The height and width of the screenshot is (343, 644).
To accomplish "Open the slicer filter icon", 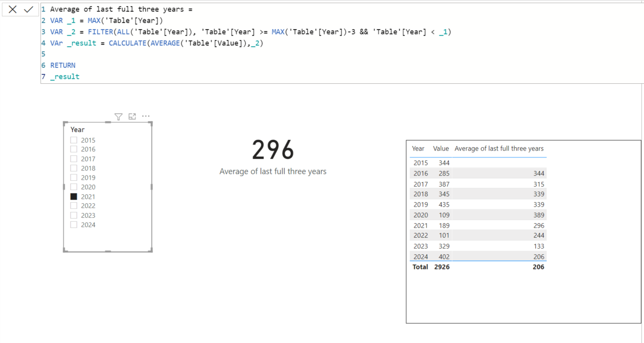I will tap(118, 116).
